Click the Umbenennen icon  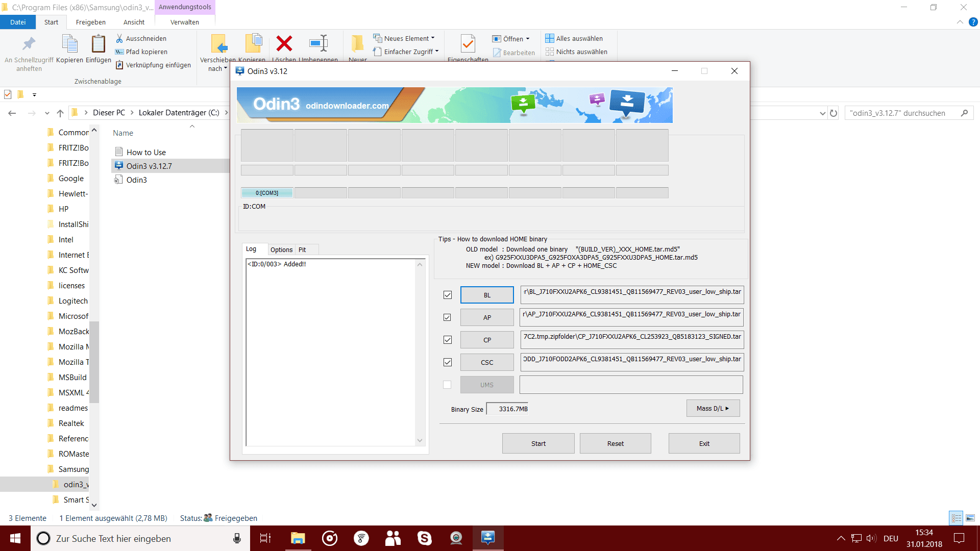pos(318,43)
